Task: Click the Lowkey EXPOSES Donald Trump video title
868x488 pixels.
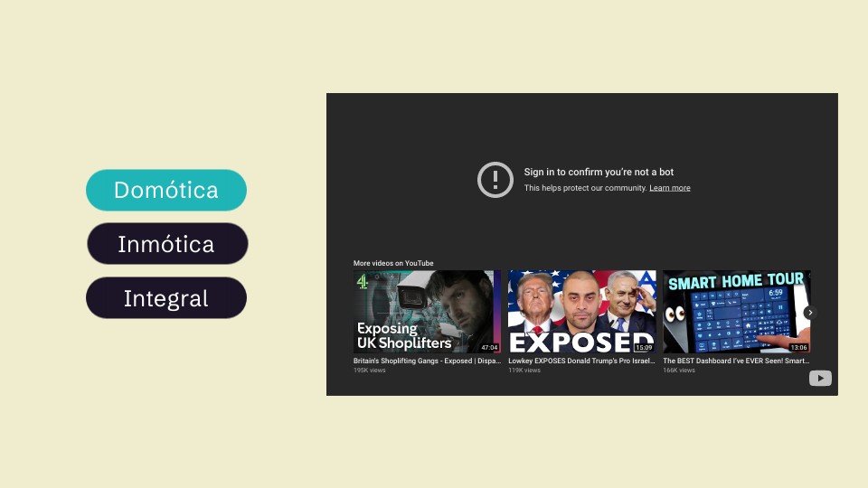Action: pos(581,361)
